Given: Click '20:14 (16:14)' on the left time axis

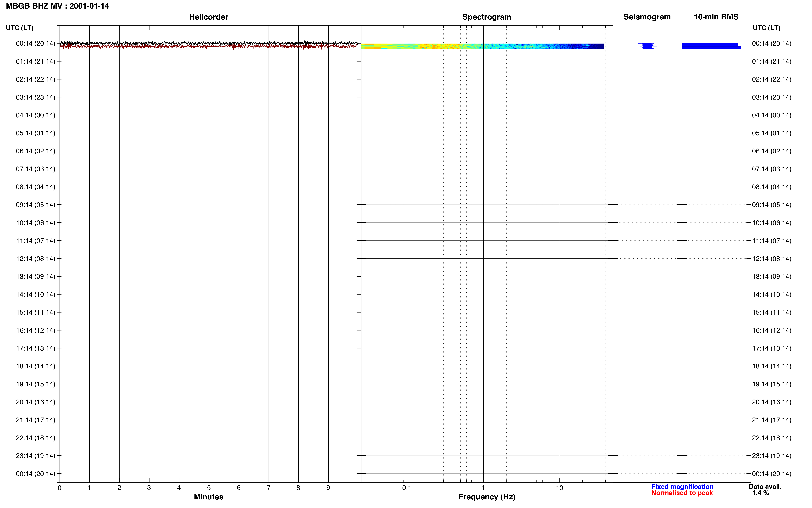Looking at the screenshot, I should [x=36, y=402].
